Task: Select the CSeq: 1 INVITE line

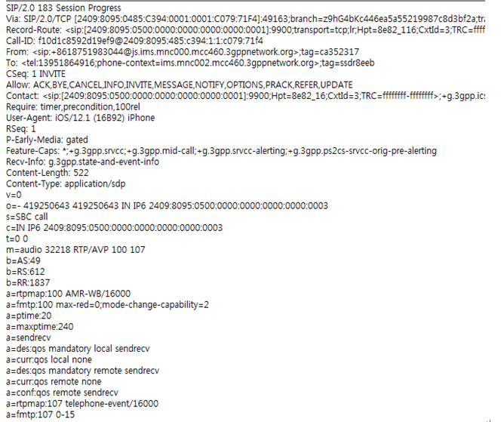Action: click(x=35, y=74)
